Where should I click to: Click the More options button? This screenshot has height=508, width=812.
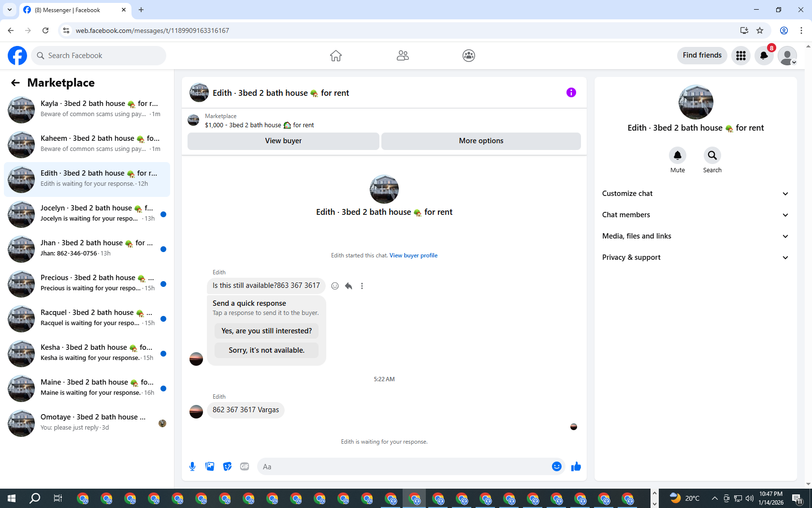pos(481,141)
